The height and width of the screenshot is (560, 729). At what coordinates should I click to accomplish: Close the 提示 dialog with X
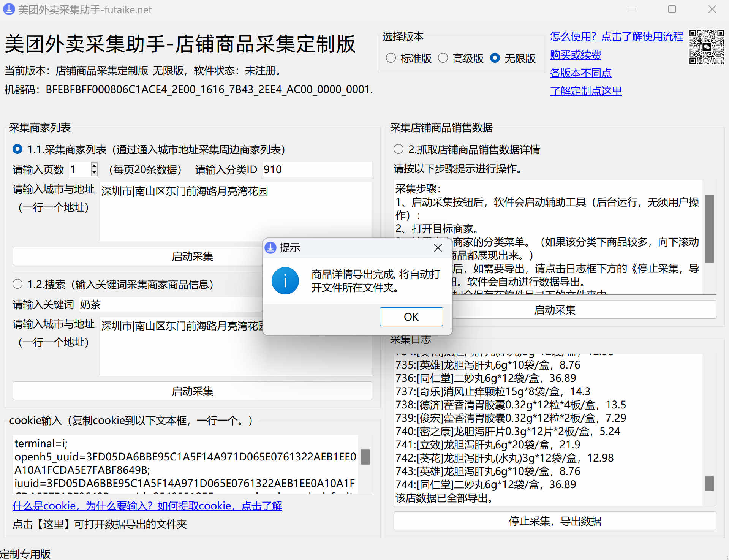coord(438,248)
